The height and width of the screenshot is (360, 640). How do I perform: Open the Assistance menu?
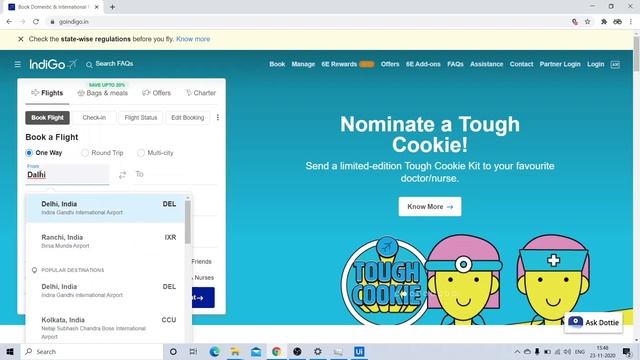point(487,64)
